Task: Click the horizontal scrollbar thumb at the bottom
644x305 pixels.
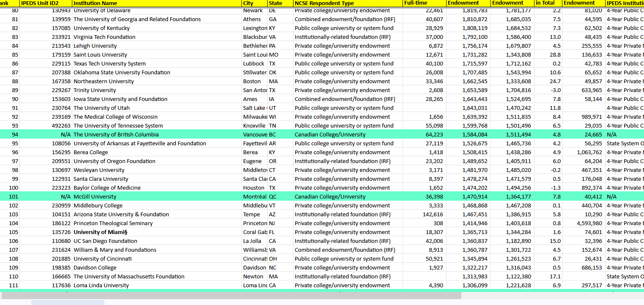Action: point(230,296)
